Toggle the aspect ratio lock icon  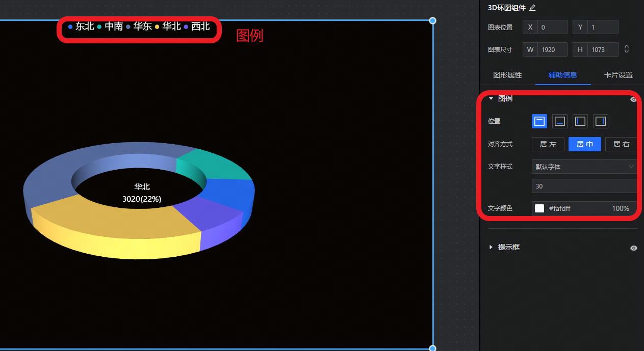[x=627, y=49]
